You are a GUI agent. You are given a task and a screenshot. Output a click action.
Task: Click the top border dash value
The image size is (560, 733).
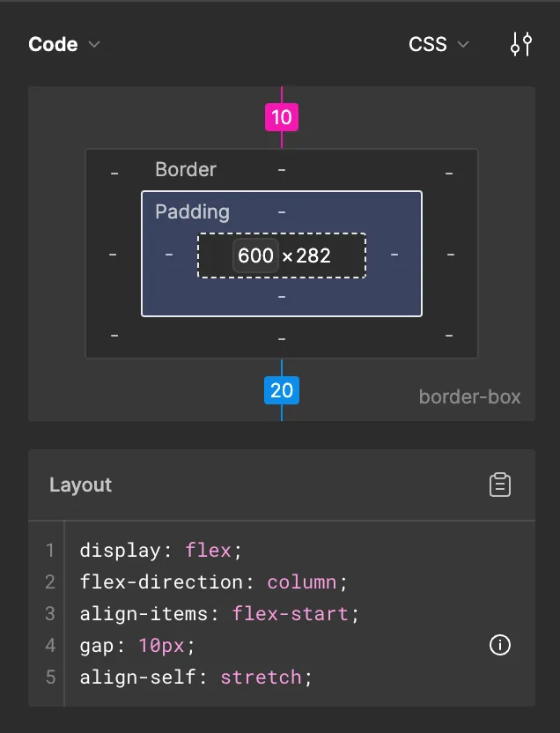(x=282, y=169)
